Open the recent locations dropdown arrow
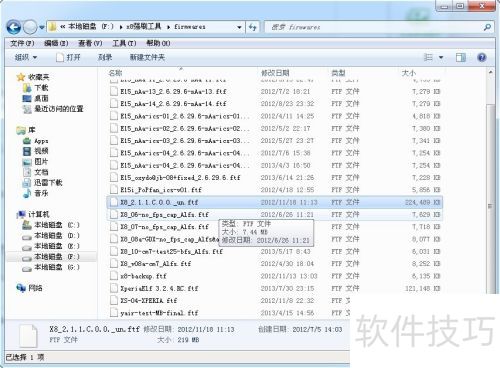500x368 pixels. pos(41,27)
